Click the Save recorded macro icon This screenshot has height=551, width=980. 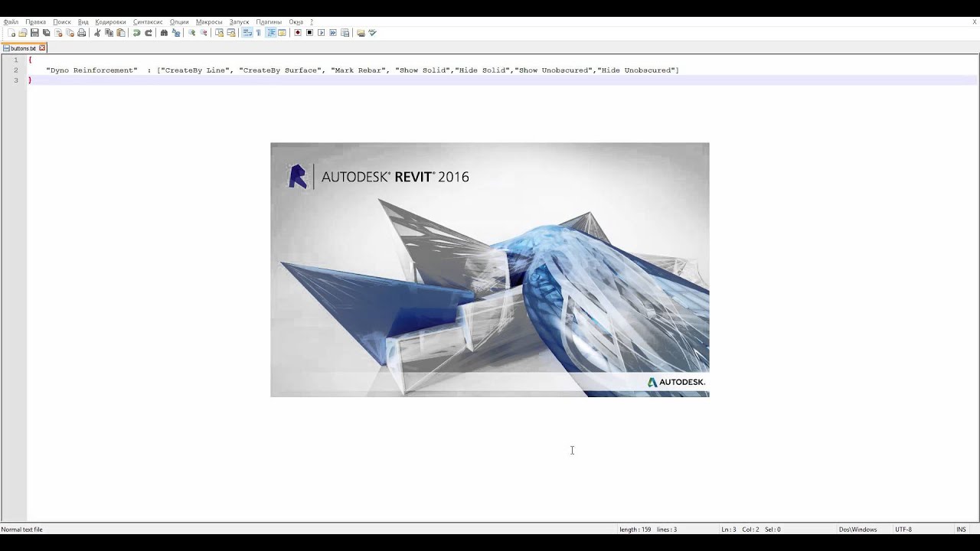point(345,33)
